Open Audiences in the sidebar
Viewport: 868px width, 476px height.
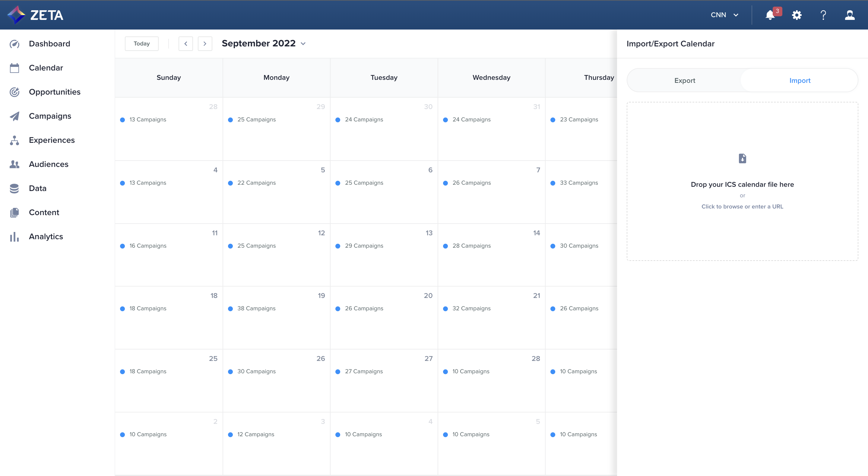click(x=49, y=164)
